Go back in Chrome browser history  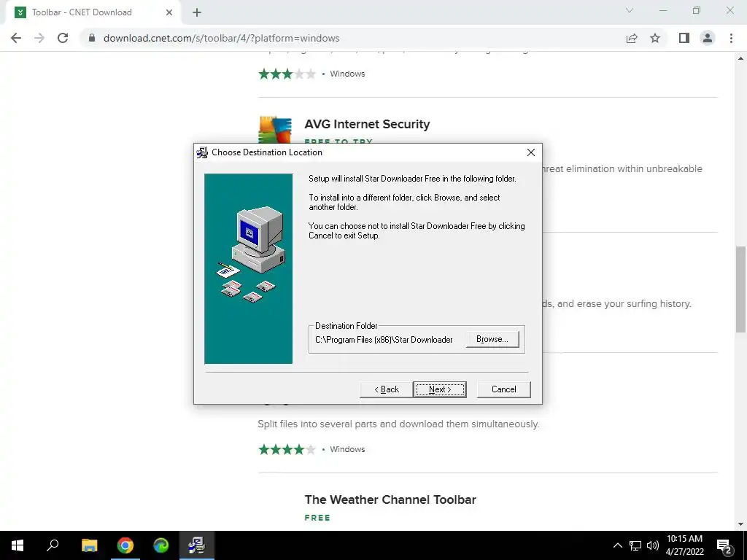tap(16, 38)
